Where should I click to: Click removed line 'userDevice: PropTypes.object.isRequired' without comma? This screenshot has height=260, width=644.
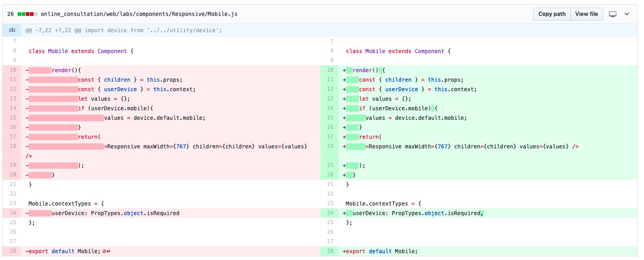[x=171, y=213]
